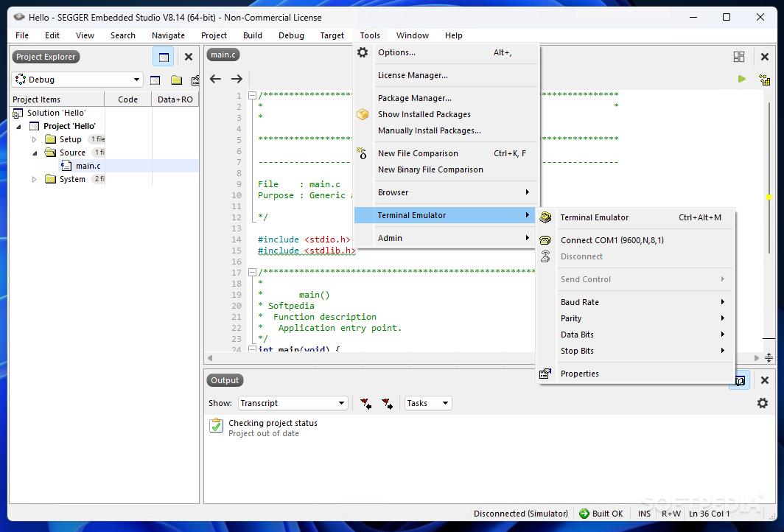Click the Disconnected (Simulator) status
This screenshot has width=784, height=532.
[x=520, y=514]
